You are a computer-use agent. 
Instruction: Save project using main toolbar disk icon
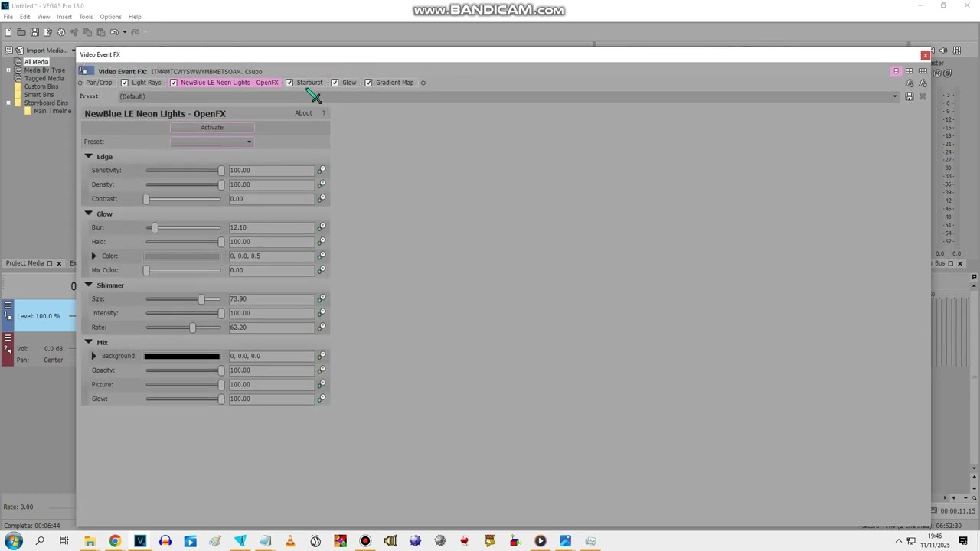pyautogui.click(x=34, y=32)
